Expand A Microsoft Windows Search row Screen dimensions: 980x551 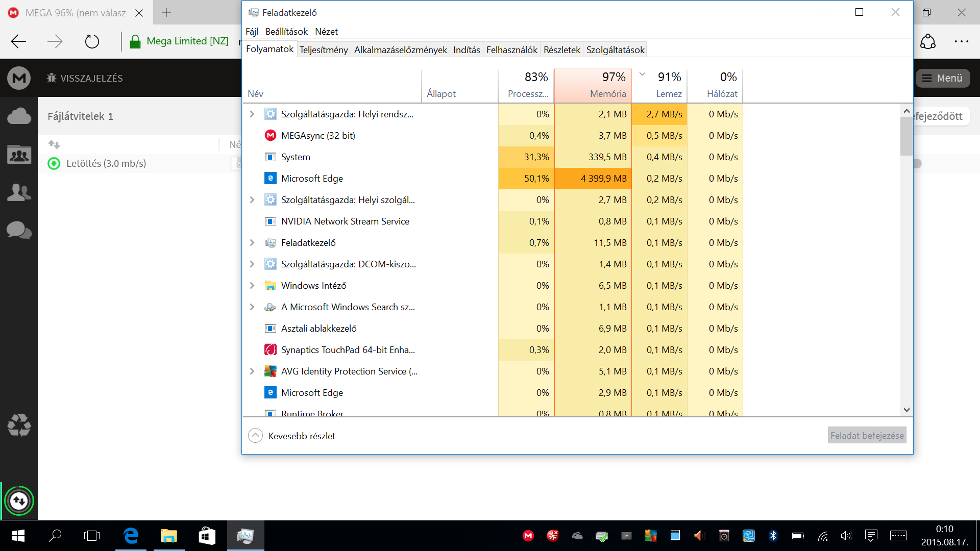click(252, 307)
